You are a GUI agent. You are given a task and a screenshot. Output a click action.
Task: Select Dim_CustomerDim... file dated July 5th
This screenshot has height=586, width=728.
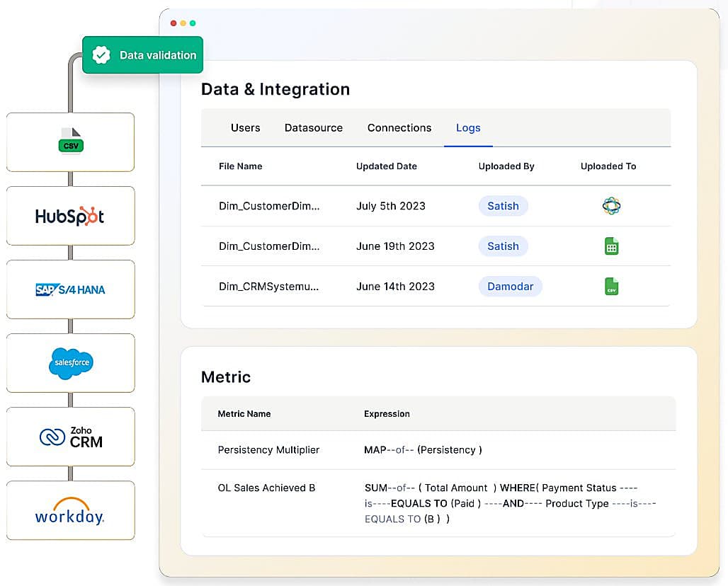(x=269, y=206)
